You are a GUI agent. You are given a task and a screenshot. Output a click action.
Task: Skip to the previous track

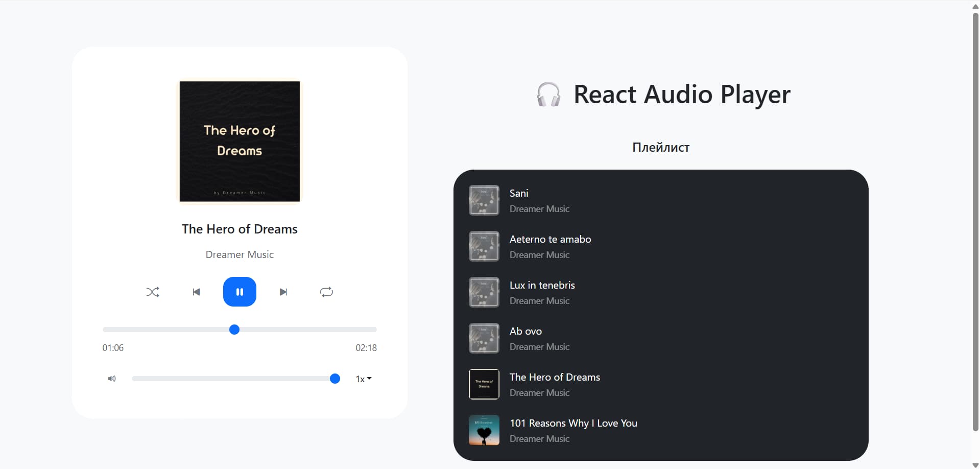(x=196, y=292)
